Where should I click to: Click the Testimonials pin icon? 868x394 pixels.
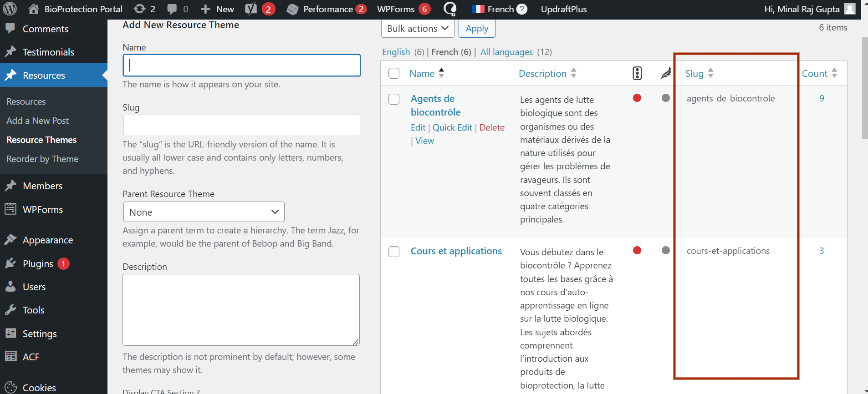pos(10,52)
